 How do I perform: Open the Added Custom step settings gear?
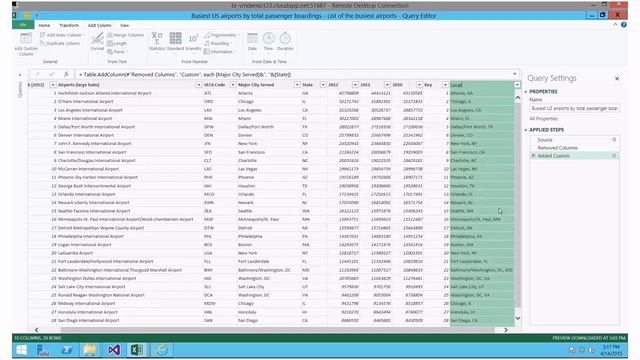tap(614, 156)
